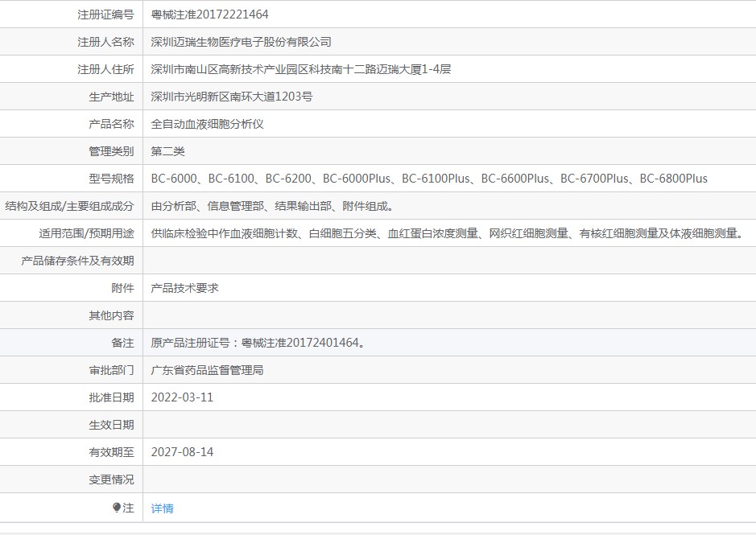Click the 注册证编号 label

pos(105,14)
